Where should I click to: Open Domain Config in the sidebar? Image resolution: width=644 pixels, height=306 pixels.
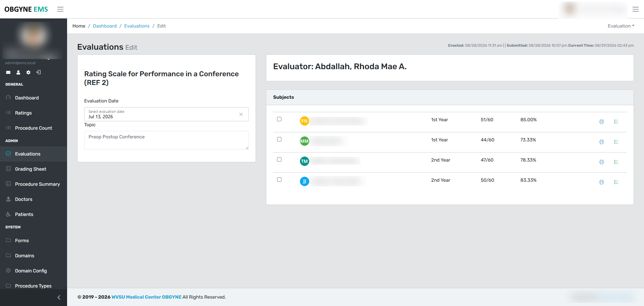(34, 271)
